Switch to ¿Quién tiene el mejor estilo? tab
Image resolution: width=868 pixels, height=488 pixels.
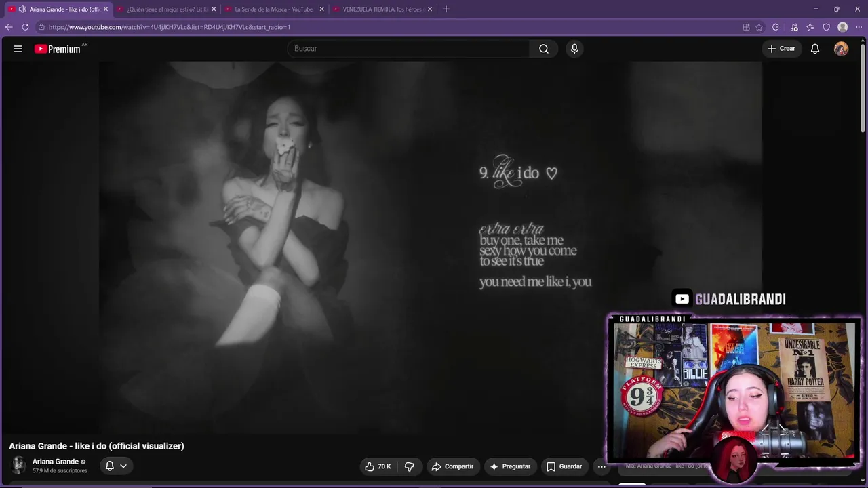[166, 9]
